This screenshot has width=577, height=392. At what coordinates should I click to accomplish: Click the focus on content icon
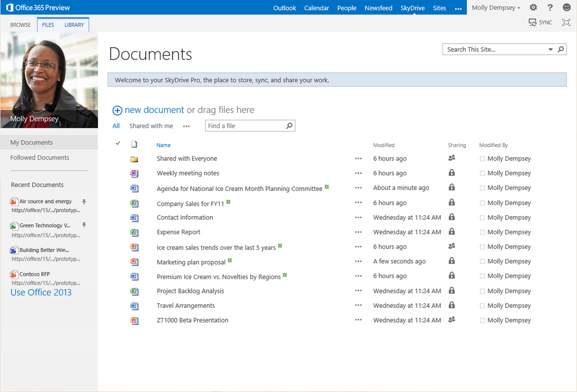pos(566,23)
